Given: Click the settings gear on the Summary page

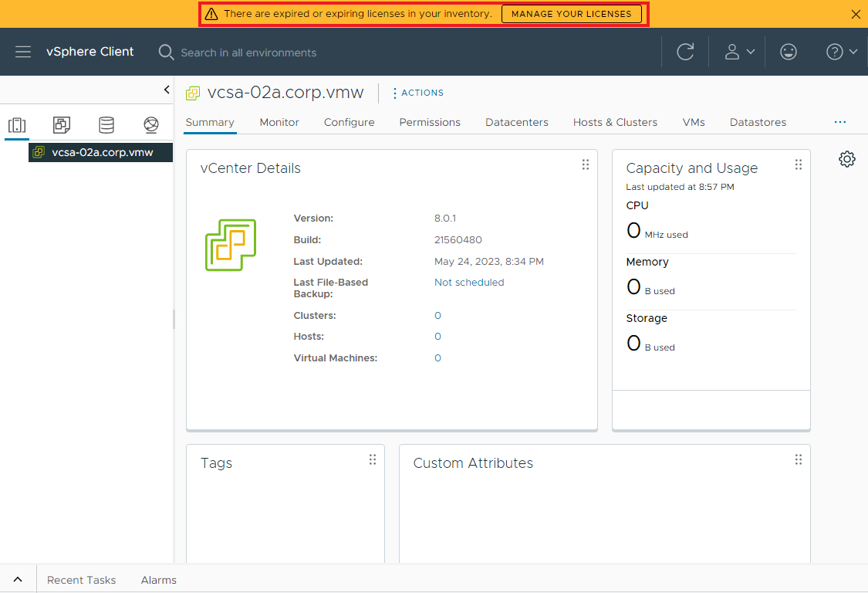Looking at the screenshot, I should pyautogui.click(x=846, y=158).
